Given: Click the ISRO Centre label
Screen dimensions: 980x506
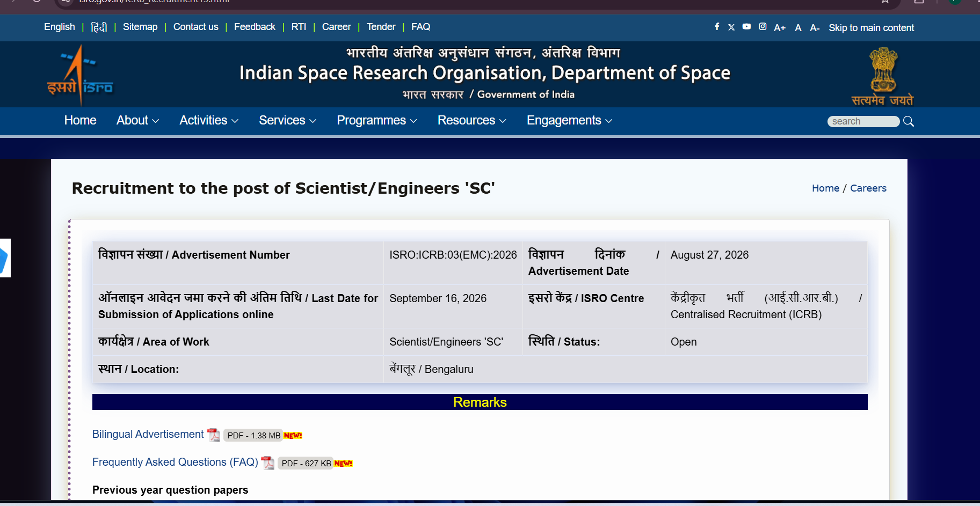Looking at the screenshot, I should (x=586, y=298).
